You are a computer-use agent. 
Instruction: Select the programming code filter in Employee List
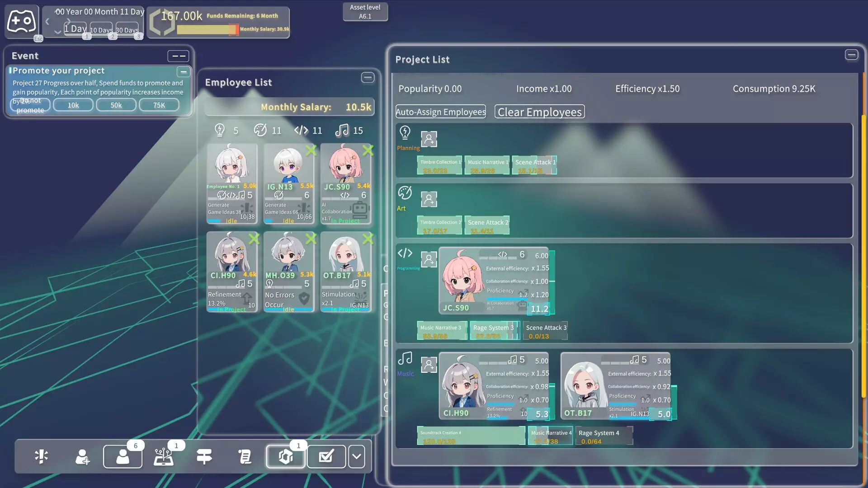point(302,131)
